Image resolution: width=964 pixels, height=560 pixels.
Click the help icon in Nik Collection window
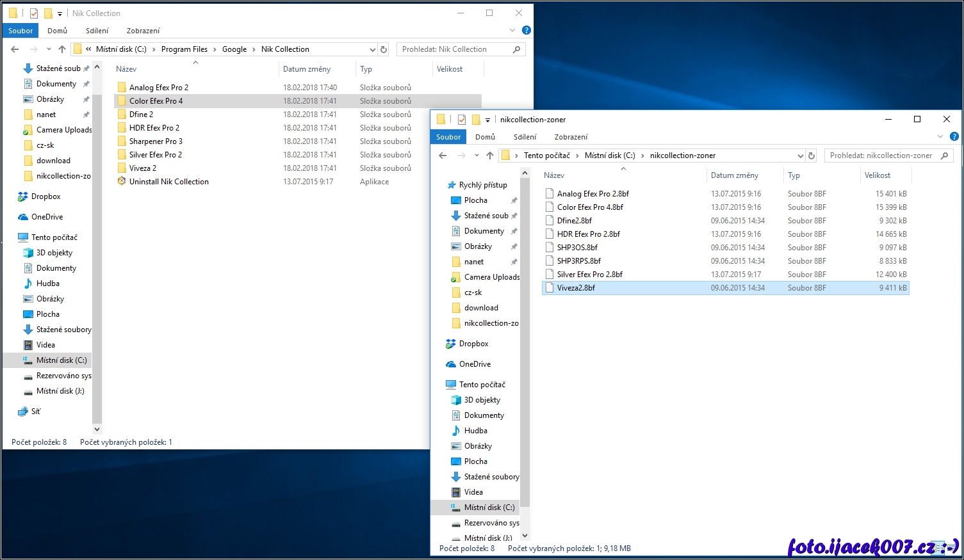click(x=526, y=30)
